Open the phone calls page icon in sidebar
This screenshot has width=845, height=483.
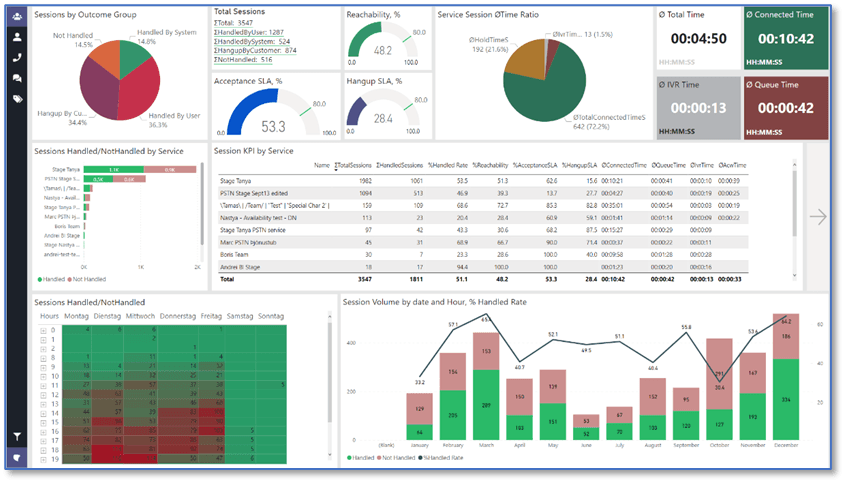17,58
